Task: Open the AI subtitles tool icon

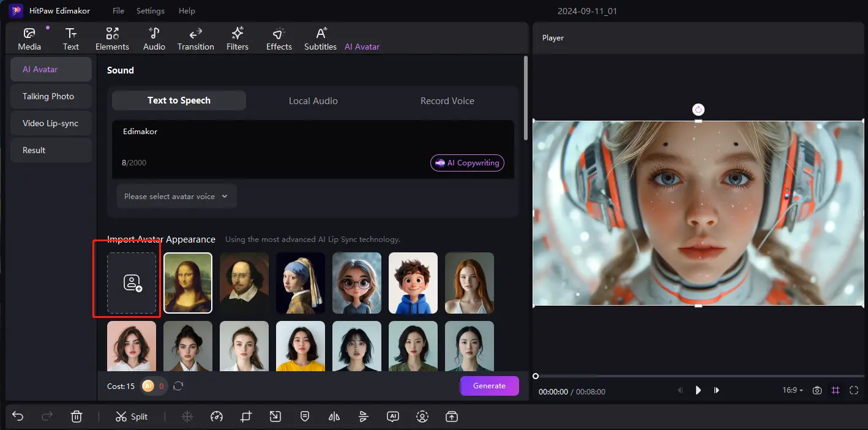Action: click(392, 417)
